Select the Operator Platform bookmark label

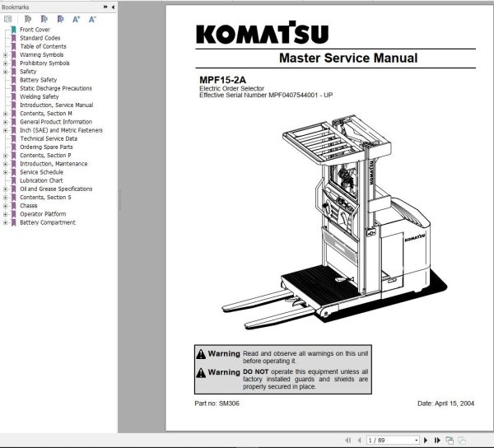point(43,214)
